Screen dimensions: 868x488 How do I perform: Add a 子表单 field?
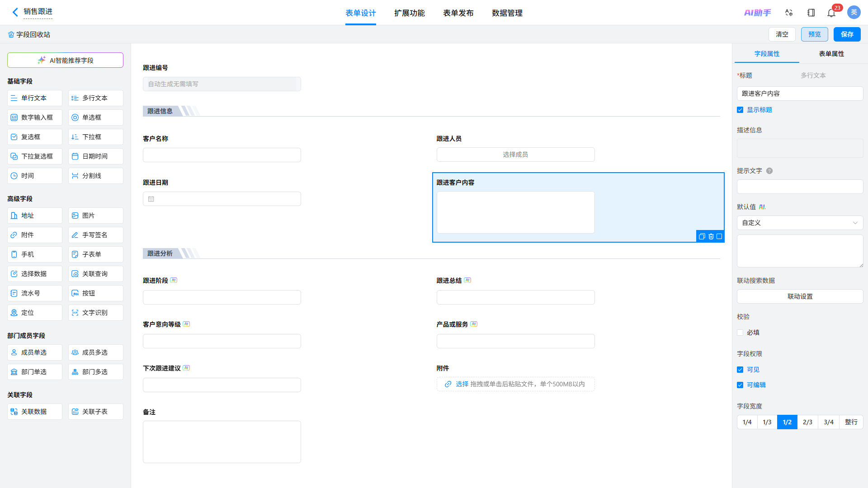point(96,254)
